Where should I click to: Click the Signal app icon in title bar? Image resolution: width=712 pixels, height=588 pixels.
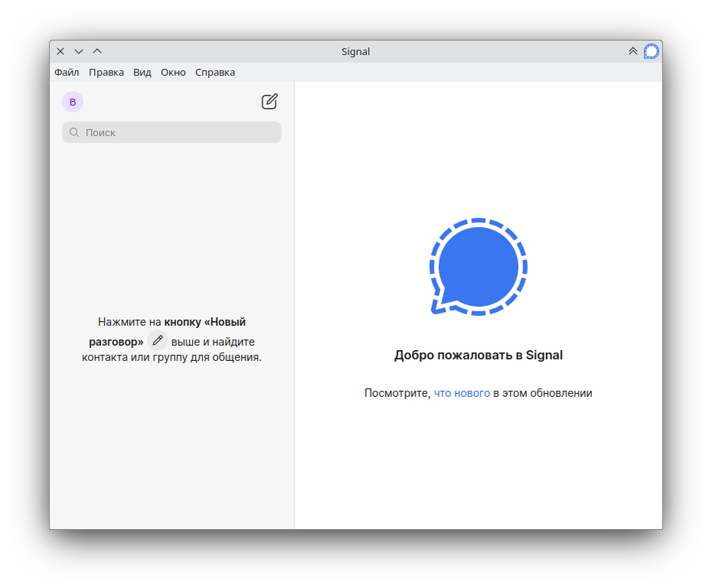651,51
